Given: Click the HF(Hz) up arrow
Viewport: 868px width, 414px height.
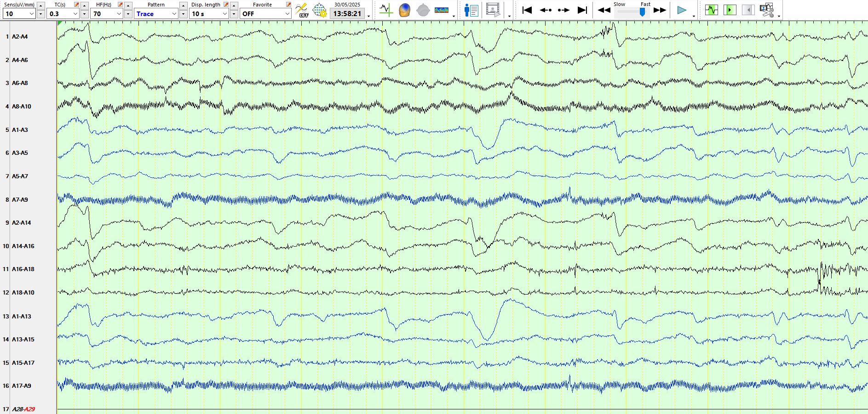Looking at the screenshot, I should pos(128,6).
